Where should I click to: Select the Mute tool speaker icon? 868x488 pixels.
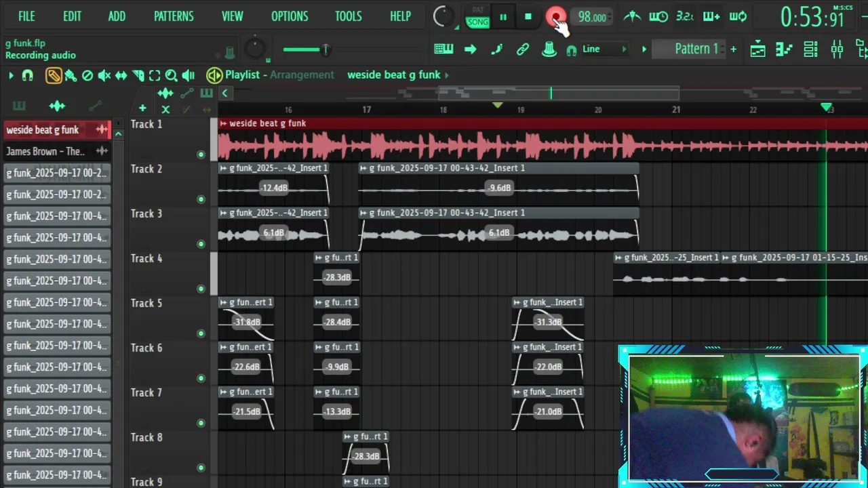104,75
